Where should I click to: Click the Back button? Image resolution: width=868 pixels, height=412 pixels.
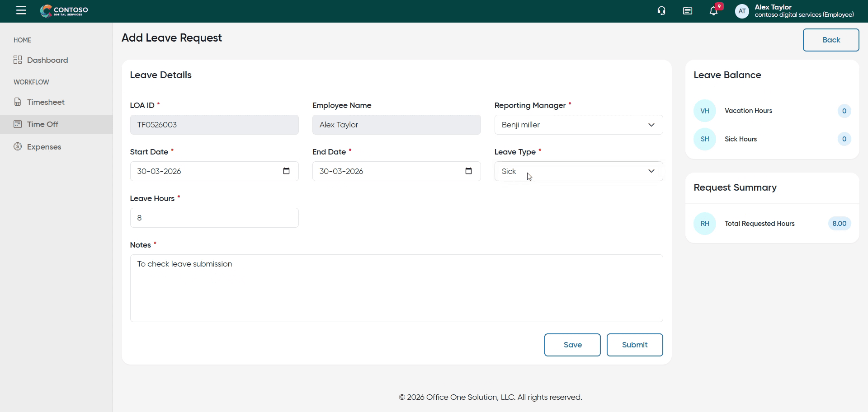[830, 40]
